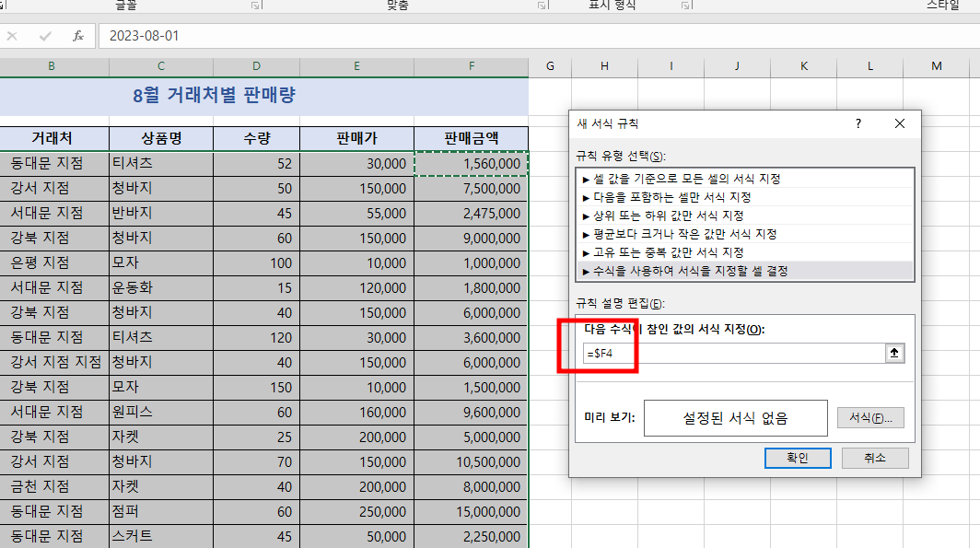Open the 글꼴 group dialog launcher
Viewport: 980px width, 548px height.
coord(255,5)
